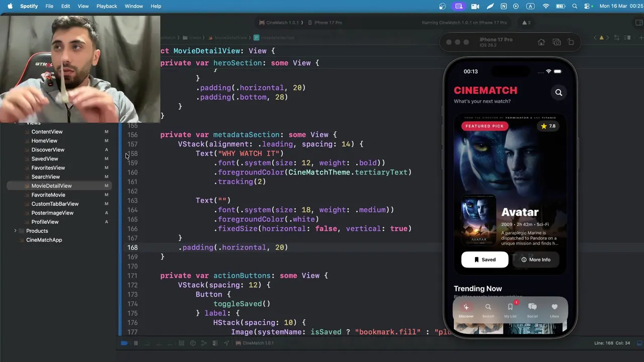The height and width of the screenshot is (362, 644).
Task: Tap the More Info button
Action: coord(536,259)
